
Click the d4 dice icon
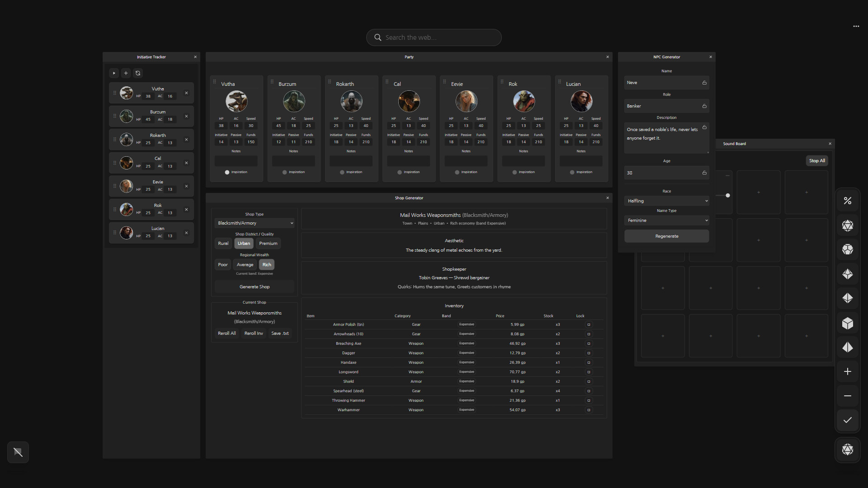coord(848,347)
